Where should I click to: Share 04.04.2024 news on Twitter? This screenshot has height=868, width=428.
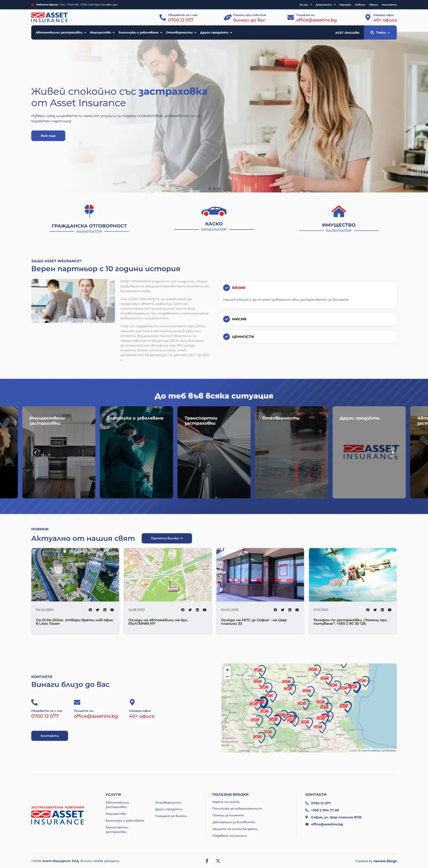click(97, 610)
